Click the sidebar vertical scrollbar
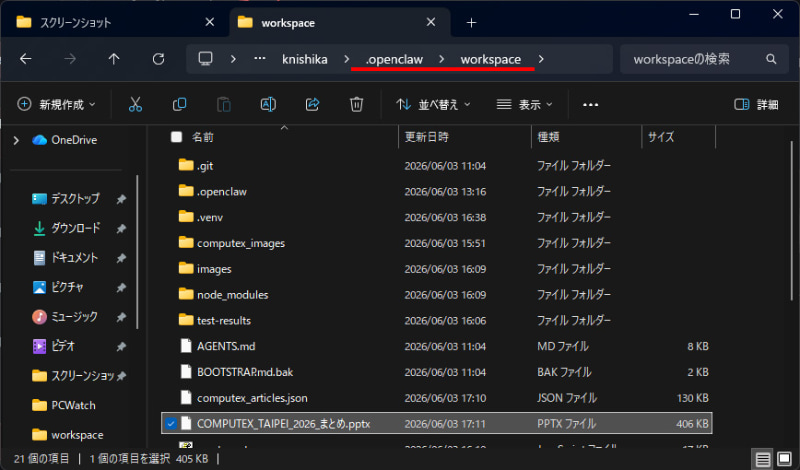The height and width of the screenshot is (470, 800). point(137,252)
